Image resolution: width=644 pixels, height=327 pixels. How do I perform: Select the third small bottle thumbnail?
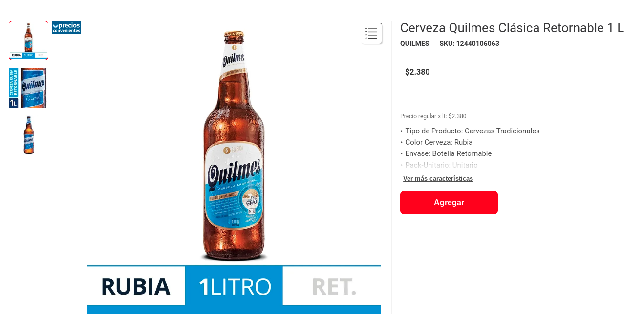pos(29,135)
